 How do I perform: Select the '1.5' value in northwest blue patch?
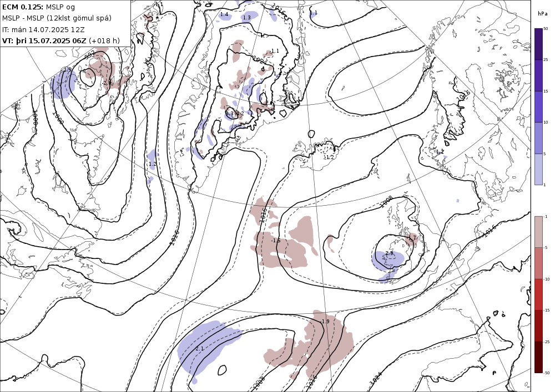67,70
